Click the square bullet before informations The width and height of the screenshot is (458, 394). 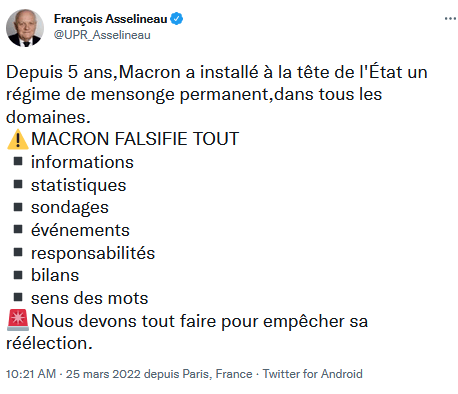18,162
